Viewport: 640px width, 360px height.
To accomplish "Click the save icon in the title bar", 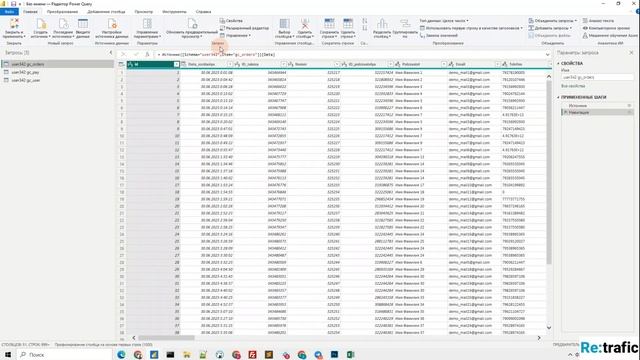I will point(13,4).
